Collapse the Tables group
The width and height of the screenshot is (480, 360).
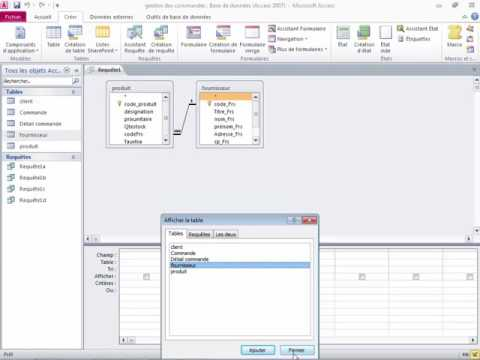click(73, 92)
